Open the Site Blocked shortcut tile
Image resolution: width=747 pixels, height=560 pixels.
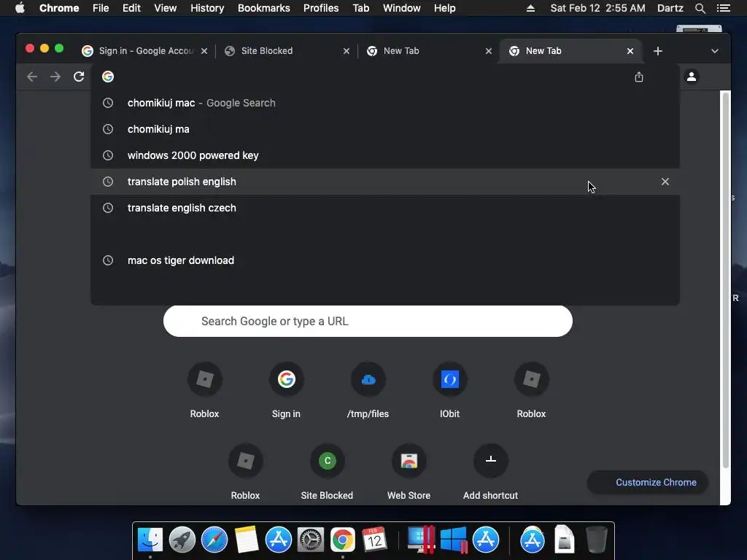[x=328, y=472]
